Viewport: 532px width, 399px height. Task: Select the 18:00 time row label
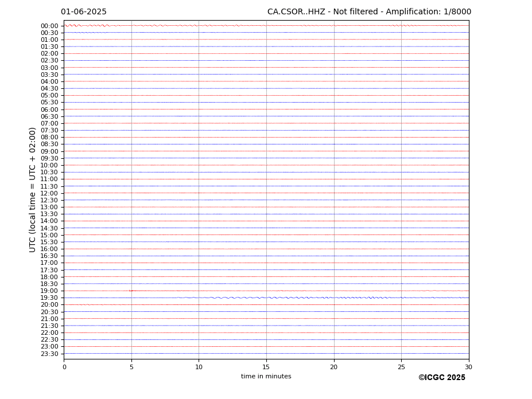tap(49, 277)
